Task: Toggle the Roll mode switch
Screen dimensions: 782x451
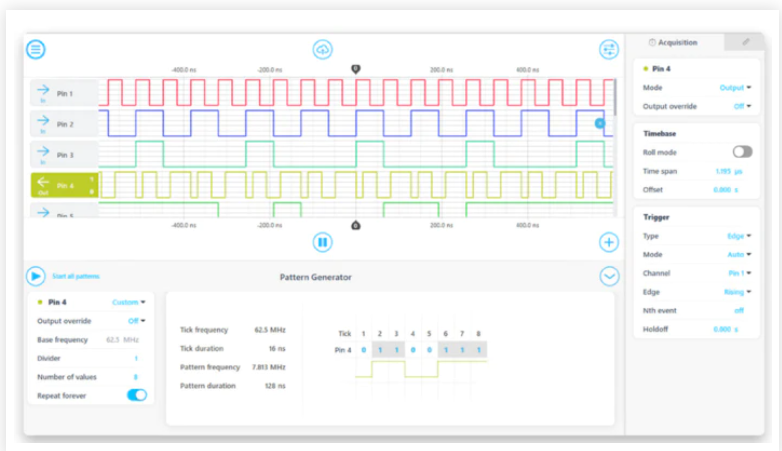Action: click(x=742, y=151)
